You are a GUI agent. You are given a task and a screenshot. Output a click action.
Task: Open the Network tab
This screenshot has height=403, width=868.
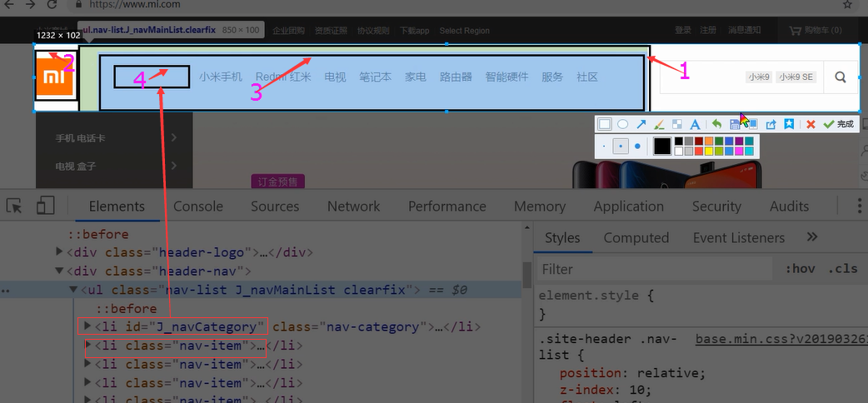(354, 206)
